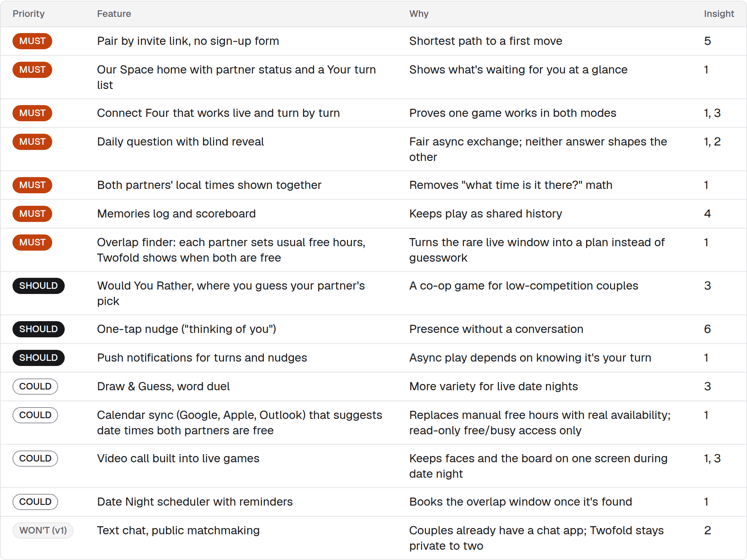Click the Insight column header
747x560 pixels.
(x=719, y=14)
